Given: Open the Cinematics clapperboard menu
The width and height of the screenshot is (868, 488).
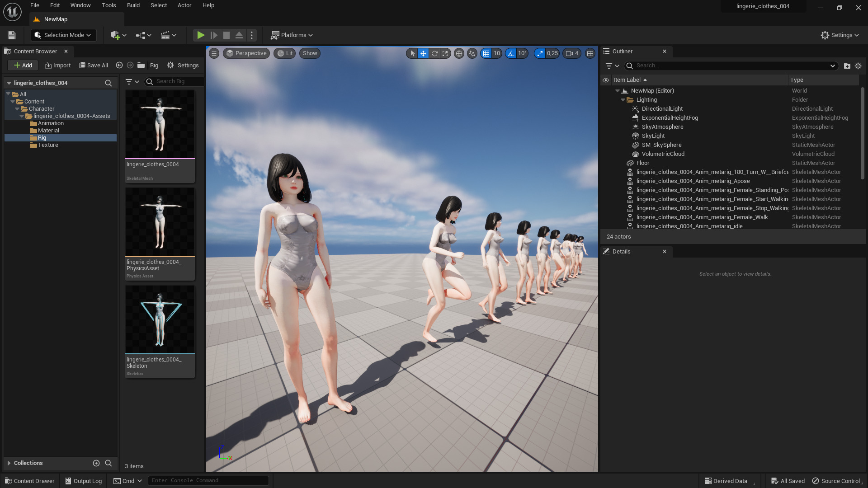Looking at the screenshot, I should 169,35.
